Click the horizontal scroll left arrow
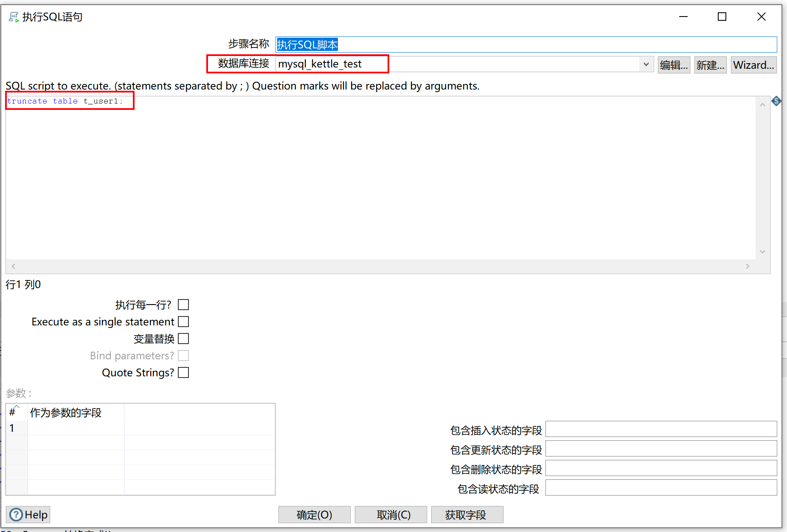 point(14,266)
